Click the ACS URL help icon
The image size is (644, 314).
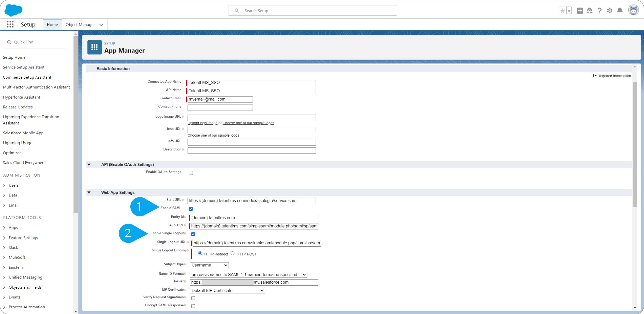185,225
